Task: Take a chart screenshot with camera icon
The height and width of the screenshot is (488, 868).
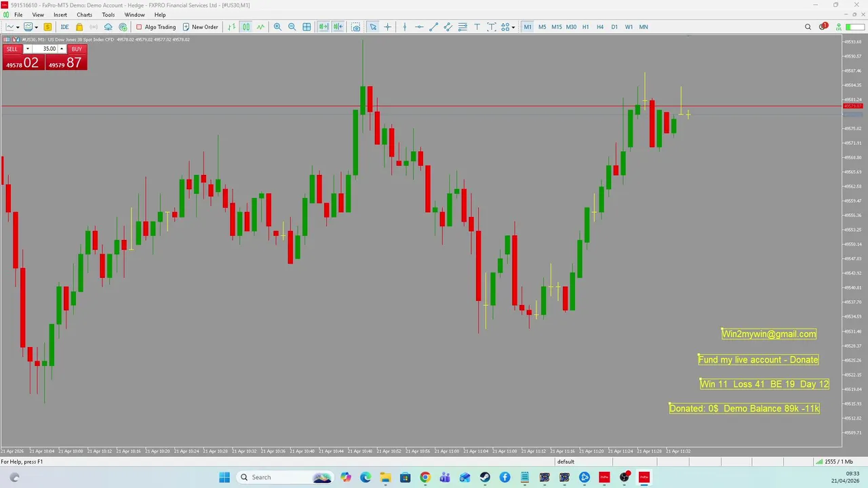Action: pyautogui.click(x=355, y=27)
